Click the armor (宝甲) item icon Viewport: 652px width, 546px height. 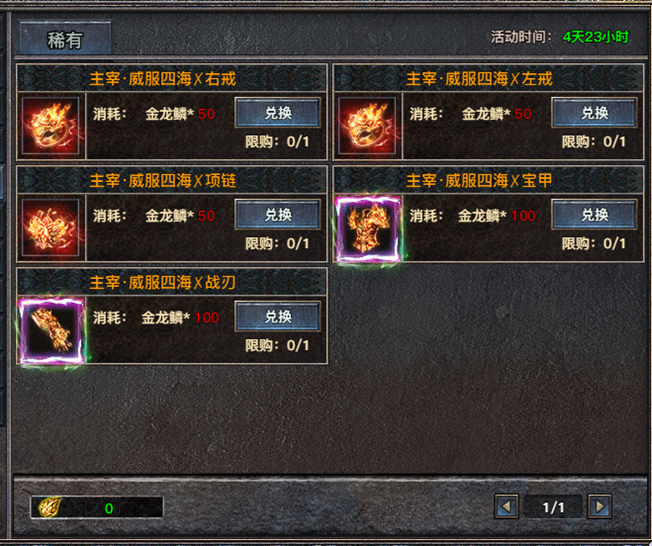pyautogui.click(x=368, y=229)
